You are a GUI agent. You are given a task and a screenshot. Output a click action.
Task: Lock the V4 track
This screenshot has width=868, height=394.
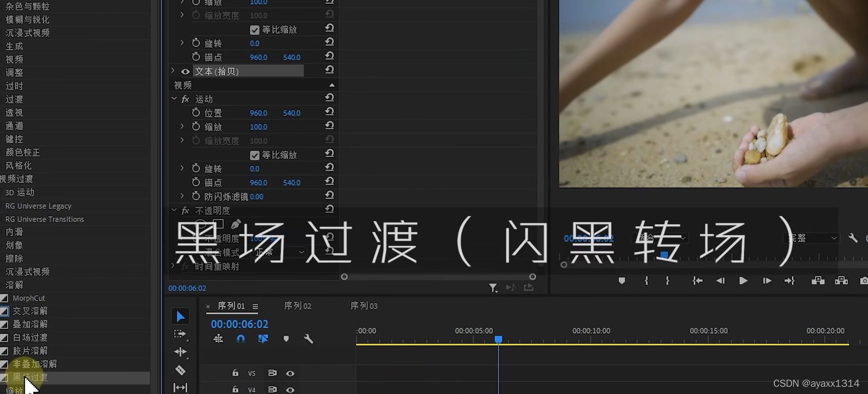point(235,389)
